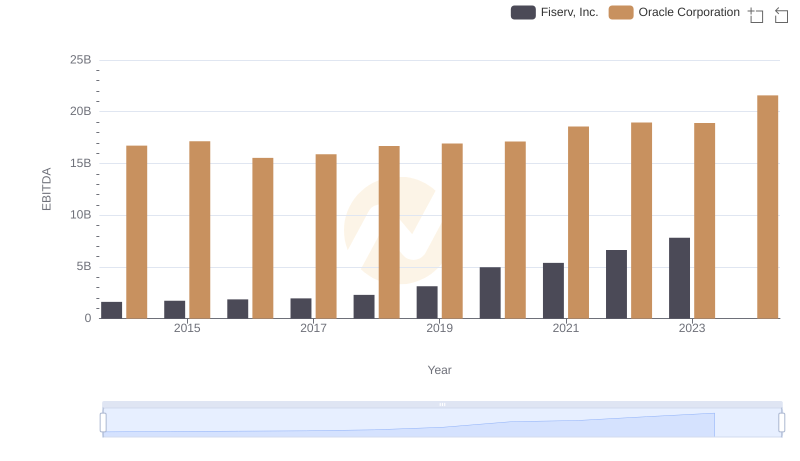Image resolution: width=800 pixels, height=461 pixels.
Task: Click the Fiserv bar for 2020
Action: pyautogui.click(x=490, y=293)
